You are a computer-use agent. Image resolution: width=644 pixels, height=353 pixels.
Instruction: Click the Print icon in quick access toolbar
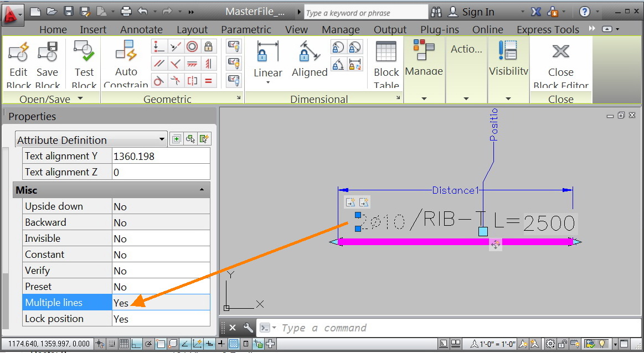tap(126, 12)
